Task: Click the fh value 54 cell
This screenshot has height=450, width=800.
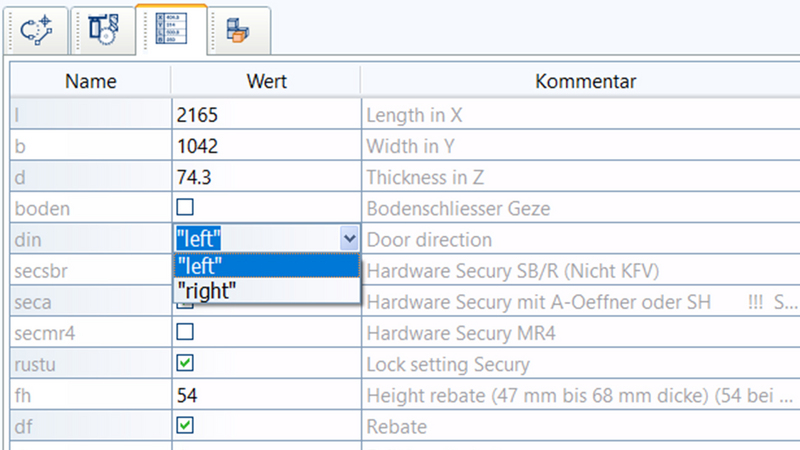Action: click(x=266, y=395)
